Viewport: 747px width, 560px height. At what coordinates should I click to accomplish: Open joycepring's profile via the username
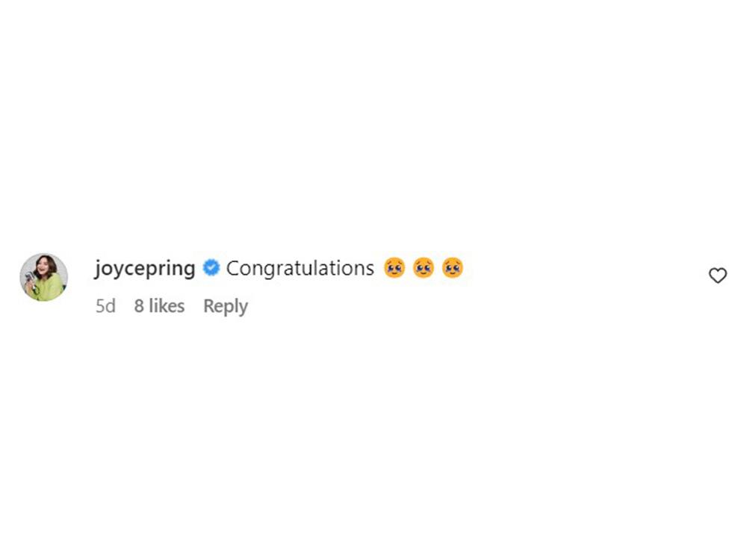coord(145,267)
